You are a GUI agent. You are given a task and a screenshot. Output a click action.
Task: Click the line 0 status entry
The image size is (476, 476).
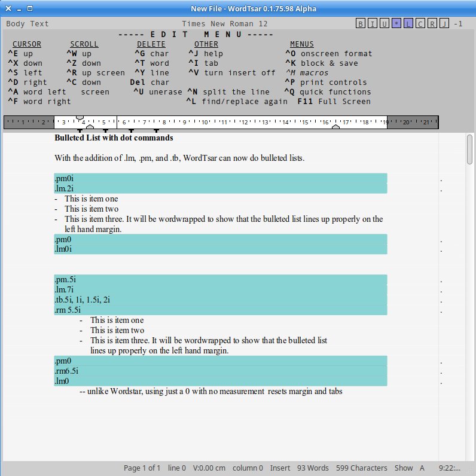pyautogui.click(x=176, y=468)
